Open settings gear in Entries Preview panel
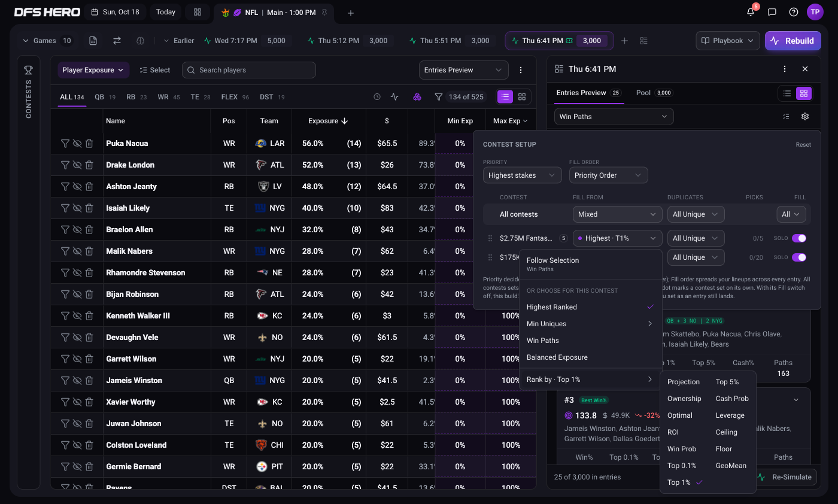The height and width of the screenshot is (504, 838). click(x=805, y=117)
